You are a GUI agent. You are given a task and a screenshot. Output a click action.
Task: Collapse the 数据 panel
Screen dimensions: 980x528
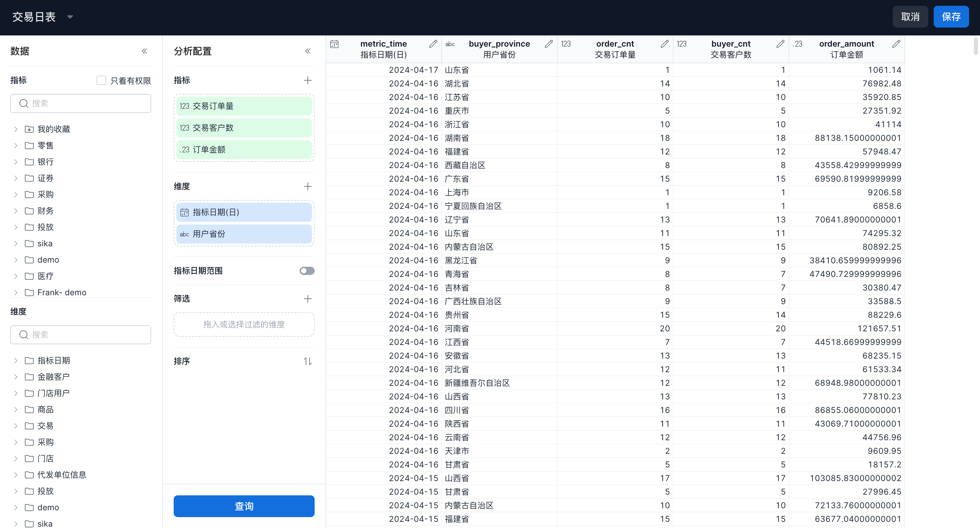click(x=144, y=51)
